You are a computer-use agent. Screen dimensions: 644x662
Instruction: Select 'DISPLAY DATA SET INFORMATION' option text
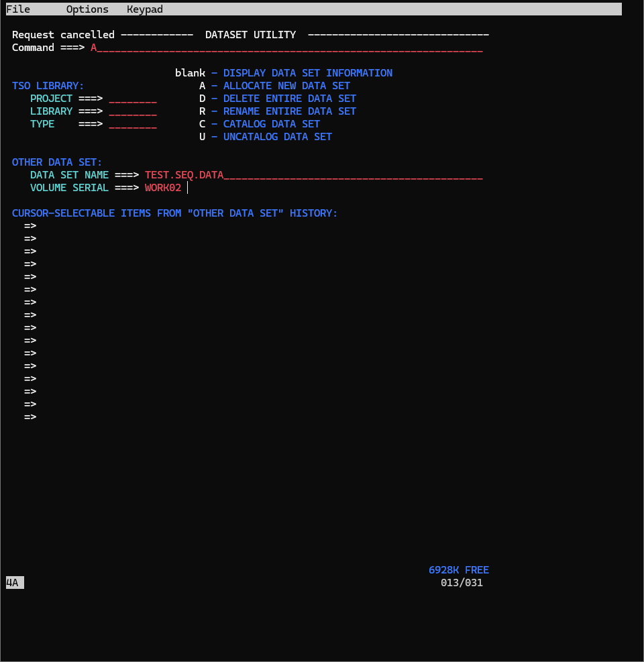click(308, 73)
